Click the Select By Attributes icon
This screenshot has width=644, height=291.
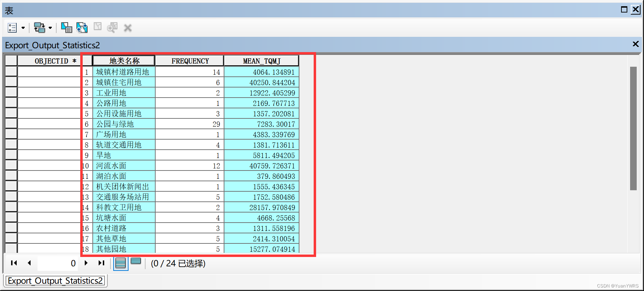tap(66, 27)
